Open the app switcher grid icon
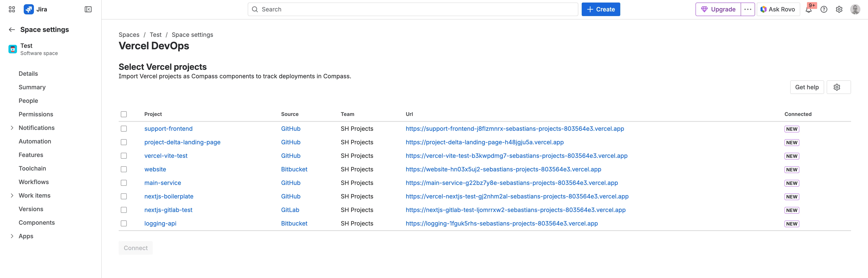 pos(11,9)
